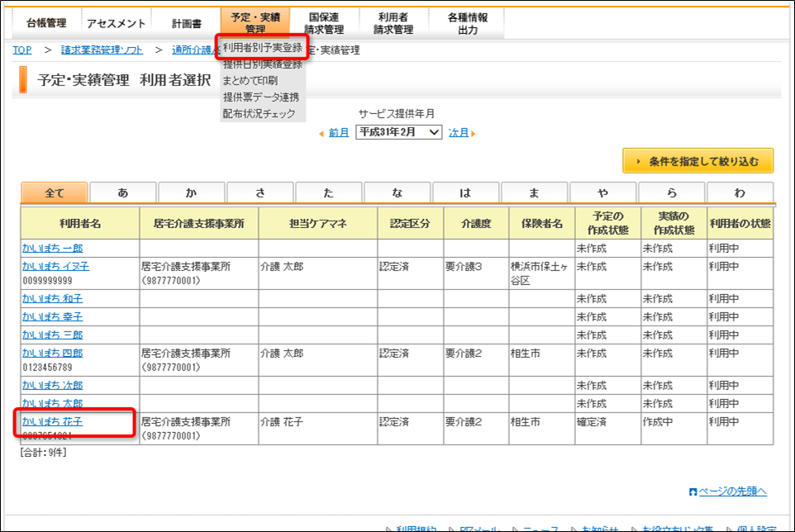Click 作成中 status in 花子 row
This screenshot has height=532, width=795.
coord(658,421)
